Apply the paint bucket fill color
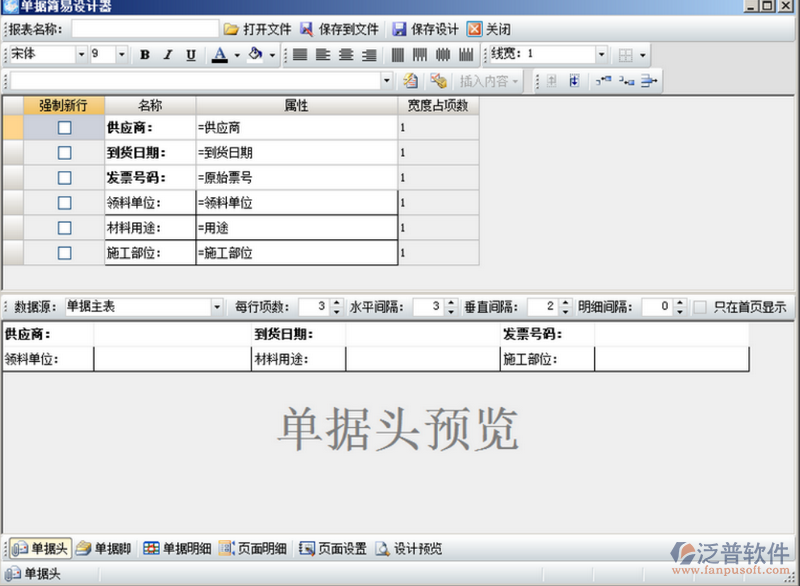 tap(255, 54)
